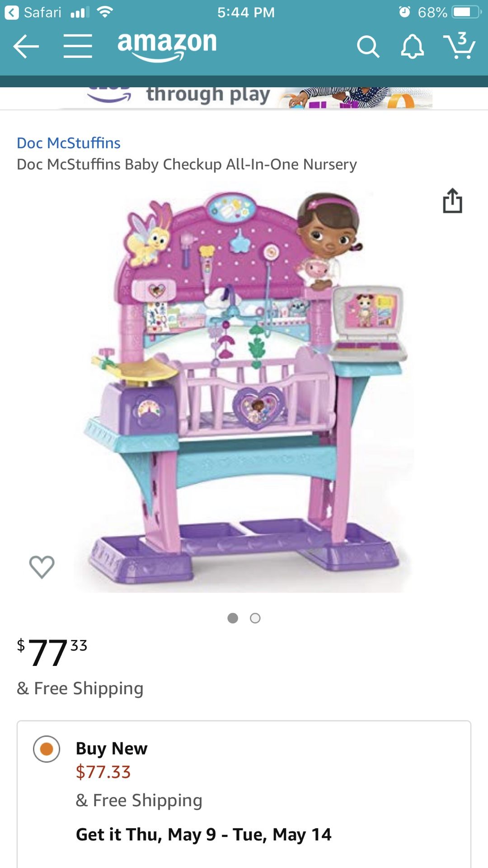
Task: Open the hamburger menu
Action: (x=78, y=46)
